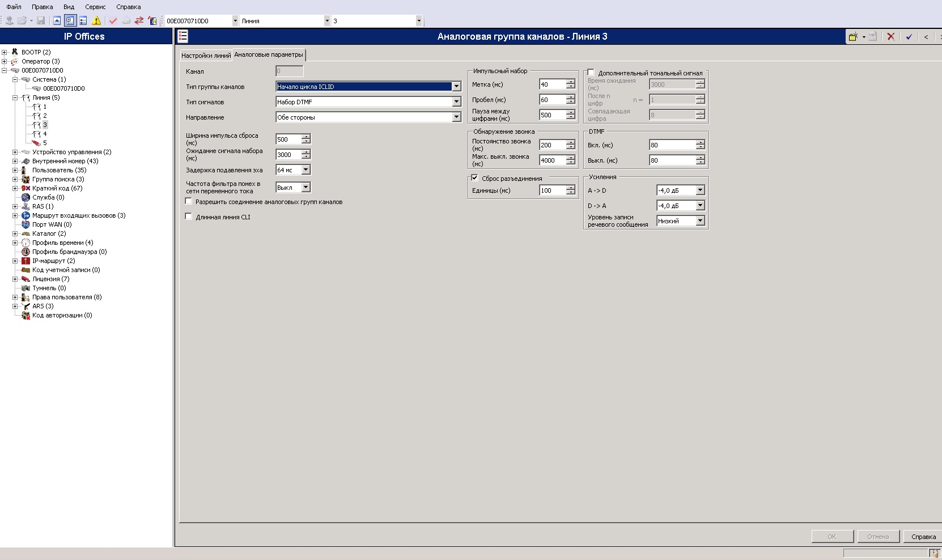
Task: Click the list view pane toolbar icon
Action: 83,21
